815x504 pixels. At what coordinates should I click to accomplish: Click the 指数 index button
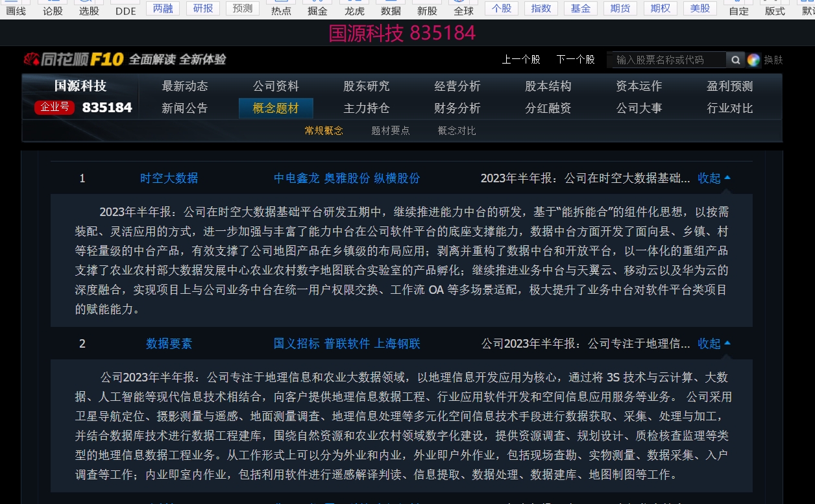click(x=541, y=8)
